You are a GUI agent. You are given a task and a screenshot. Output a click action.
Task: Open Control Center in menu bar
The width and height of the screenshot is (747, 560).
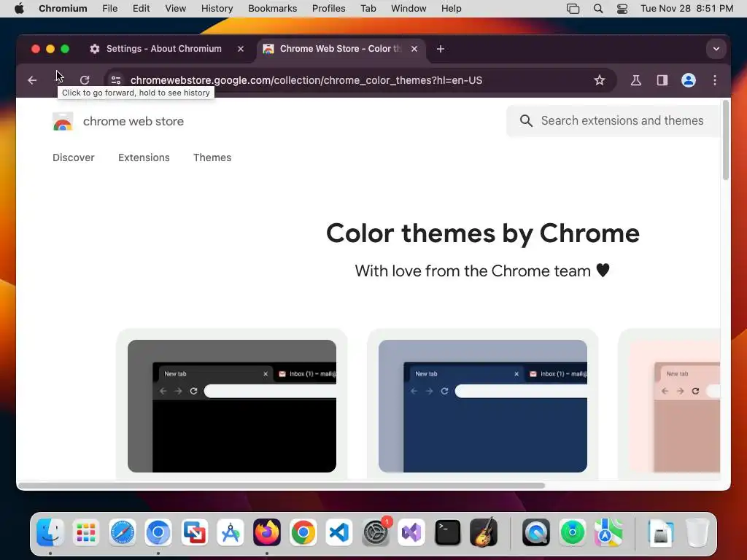click(x=622, y=9)
